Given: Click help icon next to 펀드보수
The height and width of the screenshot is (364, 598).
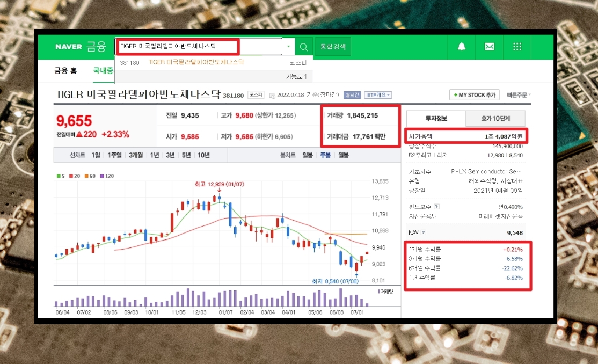Looking at the screenshot, I should click(x=436, y=207).
